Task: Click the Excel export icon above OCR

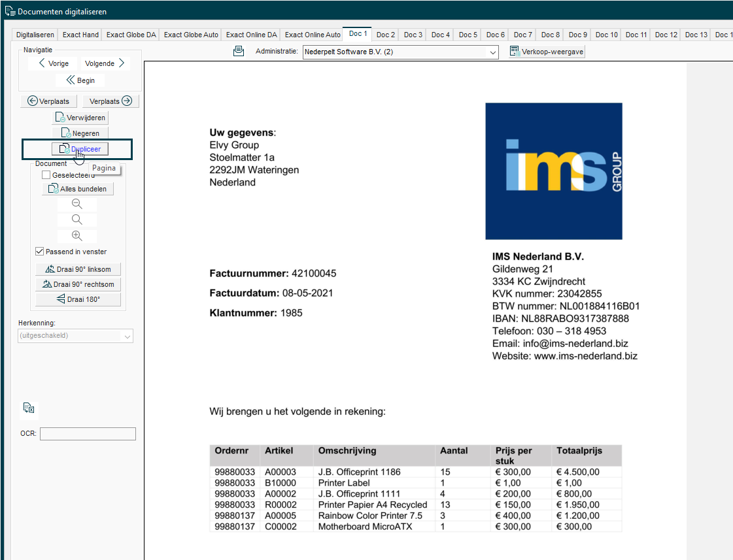Action: 29,408
